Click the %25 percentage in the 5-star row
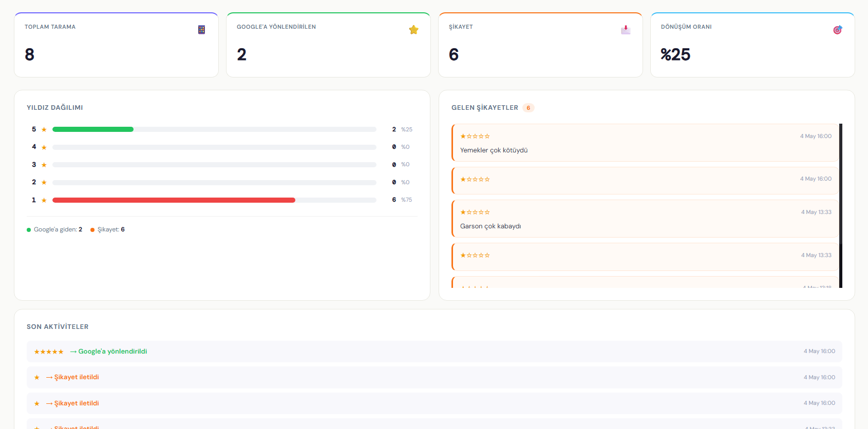This screenshot has width=868, height=429. point(407,130)
